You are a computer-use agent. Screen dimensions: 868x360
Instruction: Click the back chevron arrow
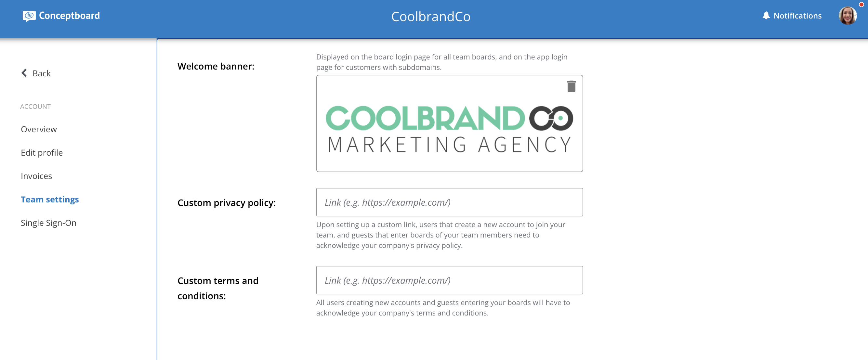point(24,73)
